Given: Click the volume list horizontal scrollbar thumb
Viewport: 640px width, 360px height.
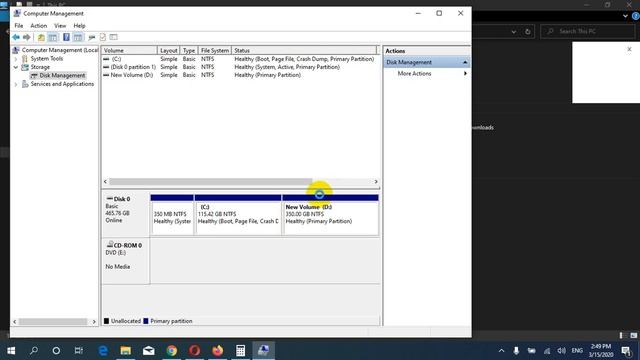Looking at the screenshot, I should pos(211,182).
